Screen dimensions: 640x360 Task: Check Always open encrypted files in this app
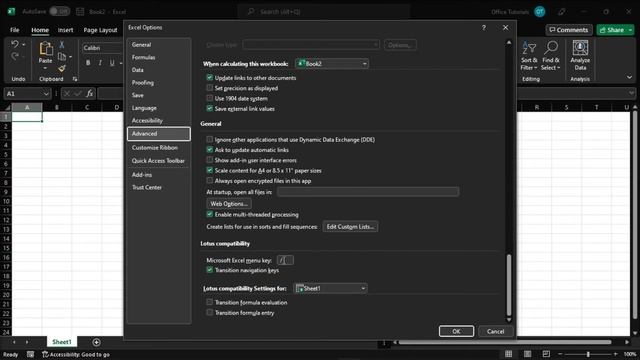209,180
